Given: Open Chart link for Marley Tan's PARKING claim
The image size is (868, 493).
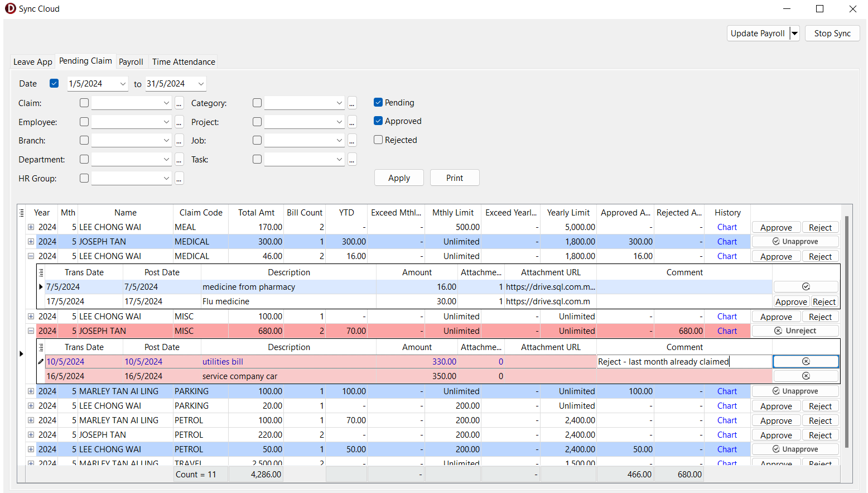Looking at the screenshot, I should coord(727,391).
